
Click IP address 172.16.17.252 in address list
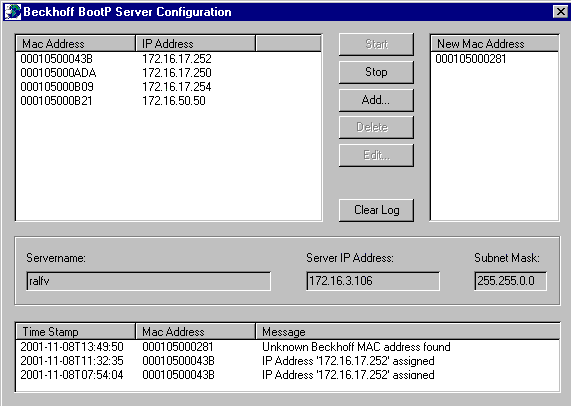coord(177,59)
